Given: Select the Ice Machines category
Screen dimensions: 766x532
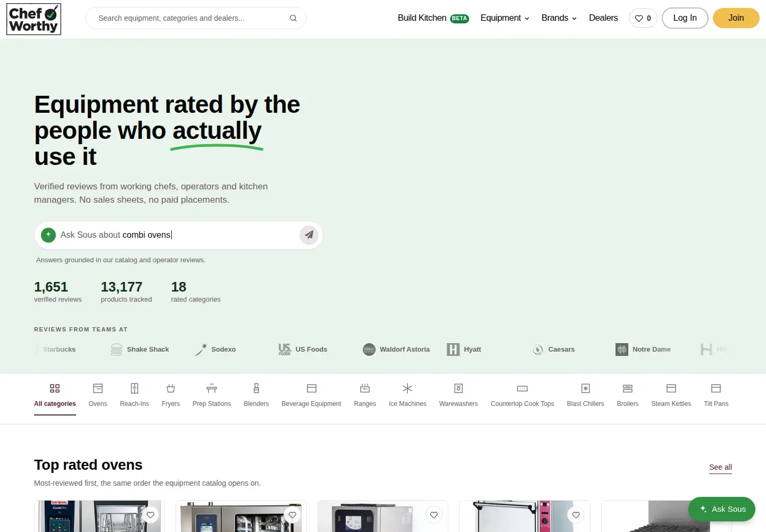Looking at the screenshot, I should coord(407,395).
